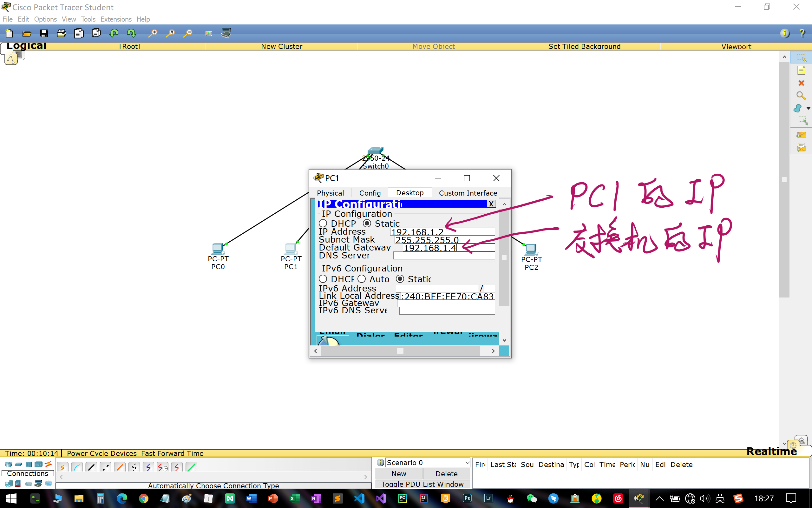Click the IP Address input field
This screenshot has height=508, width=812.
(x=442, y=232)
